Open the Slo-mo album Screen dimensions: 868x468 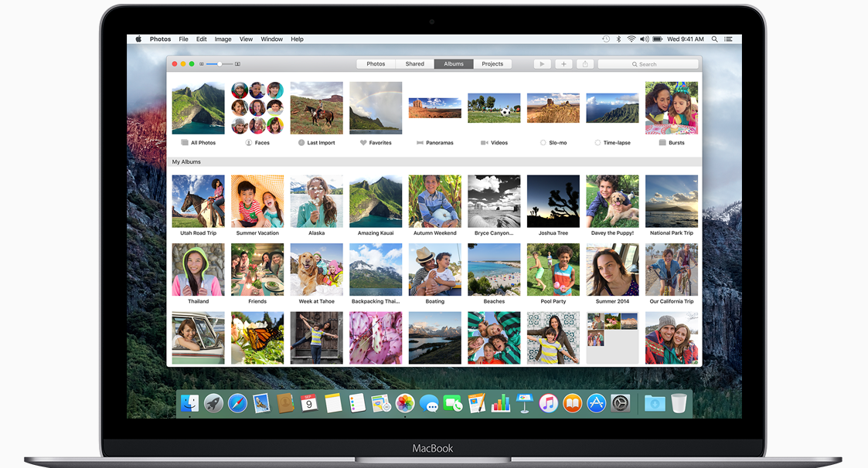click(553, 108)
